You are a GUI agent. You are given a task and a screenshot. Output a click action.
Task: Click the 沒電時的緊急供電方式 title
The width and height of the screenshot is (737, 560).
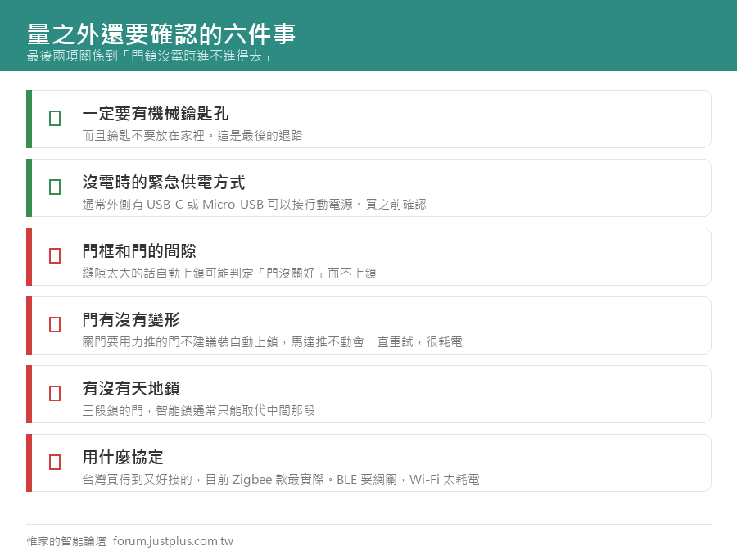coord(164,183)
